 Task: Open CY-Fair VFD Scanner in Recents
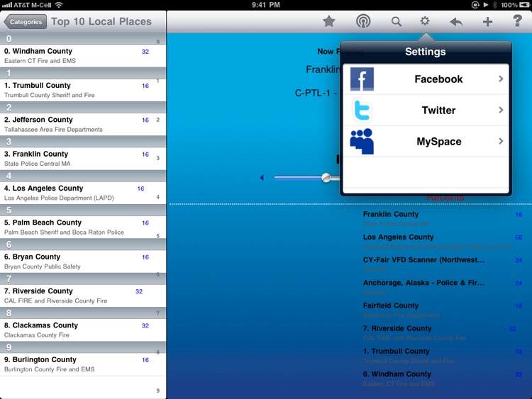pos(443,264)
